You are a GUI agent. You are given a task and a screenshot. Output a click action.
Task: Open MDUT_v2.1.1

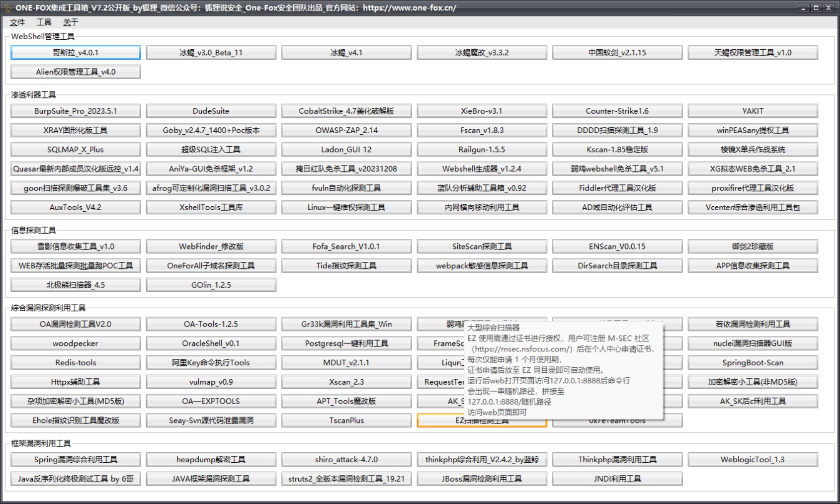346,363
